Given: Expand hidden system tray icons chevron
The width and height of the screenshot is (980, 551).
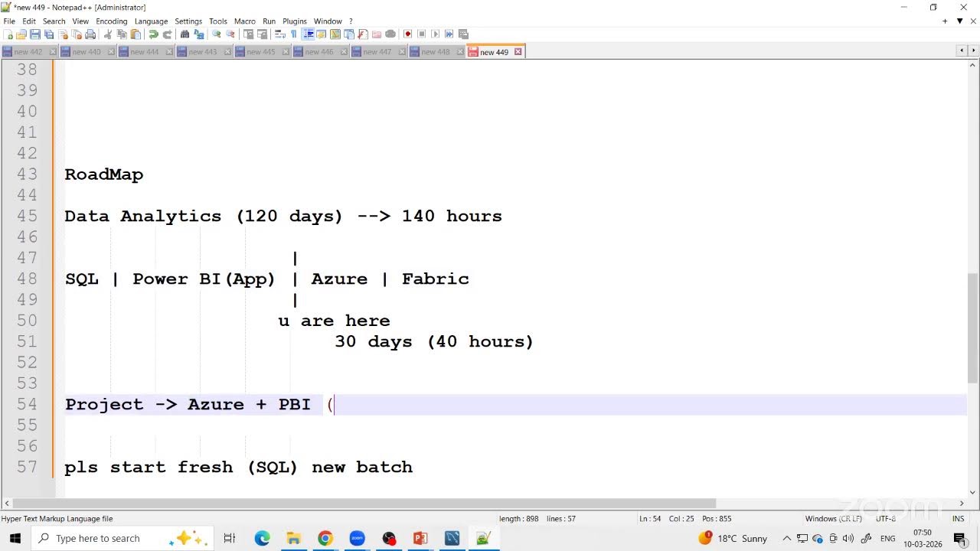Looking at the screenshot, I should pos(786,538).
